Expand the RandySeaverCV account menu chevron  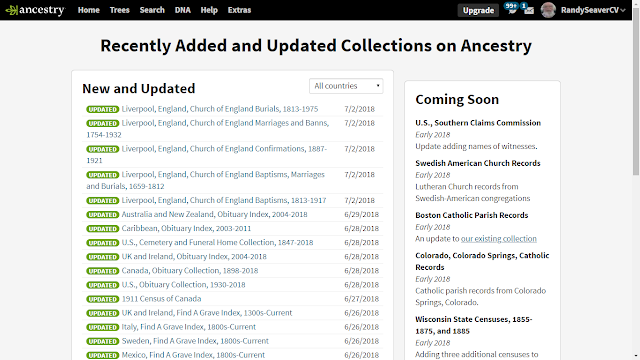623,11
